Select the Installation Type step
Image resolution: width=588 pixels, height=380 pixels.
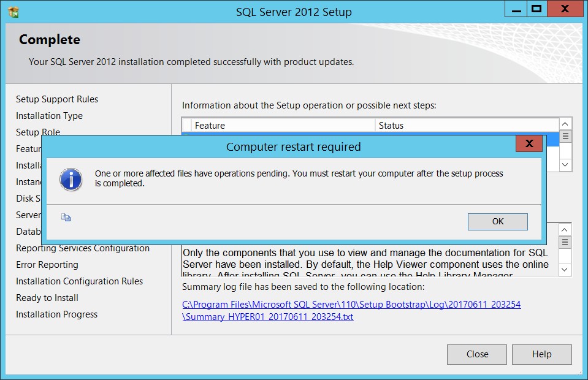coord(49,116)
